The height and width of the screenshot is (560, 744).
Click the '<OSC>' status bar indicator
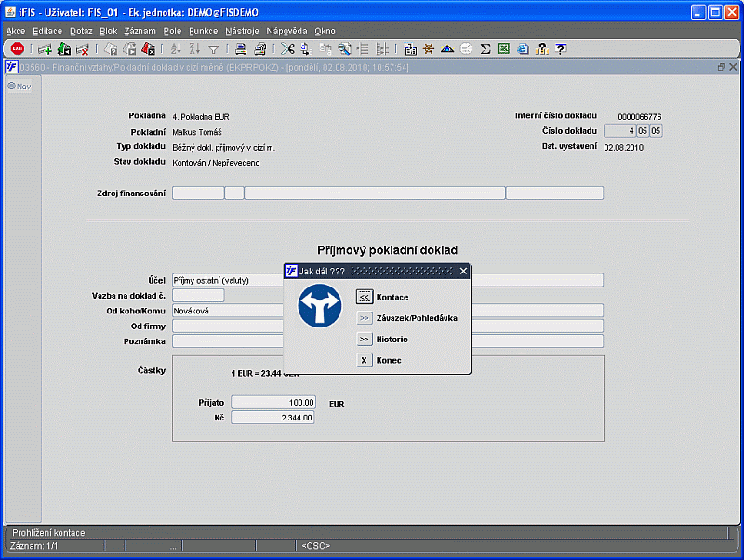(315, 546)
